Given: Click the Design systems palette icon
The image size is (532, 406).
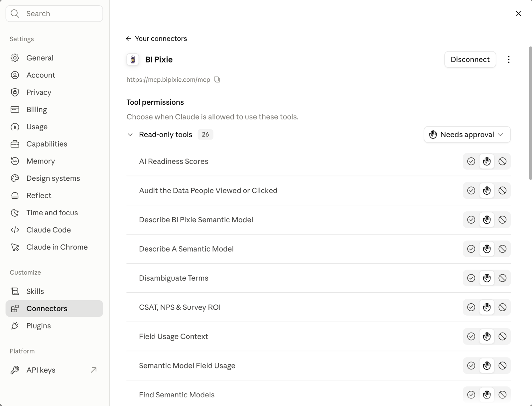Looking at the screenshot, I should (15, 178).
